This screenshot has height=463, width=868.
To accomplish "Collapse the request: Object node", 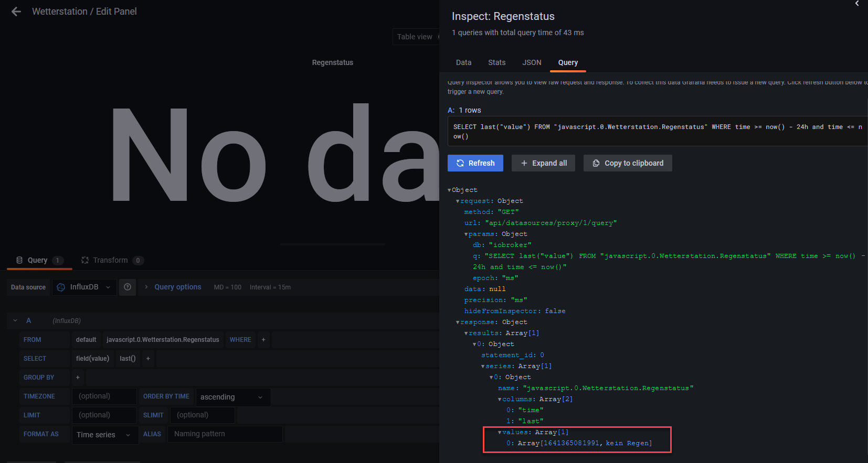I will point(458,201).
